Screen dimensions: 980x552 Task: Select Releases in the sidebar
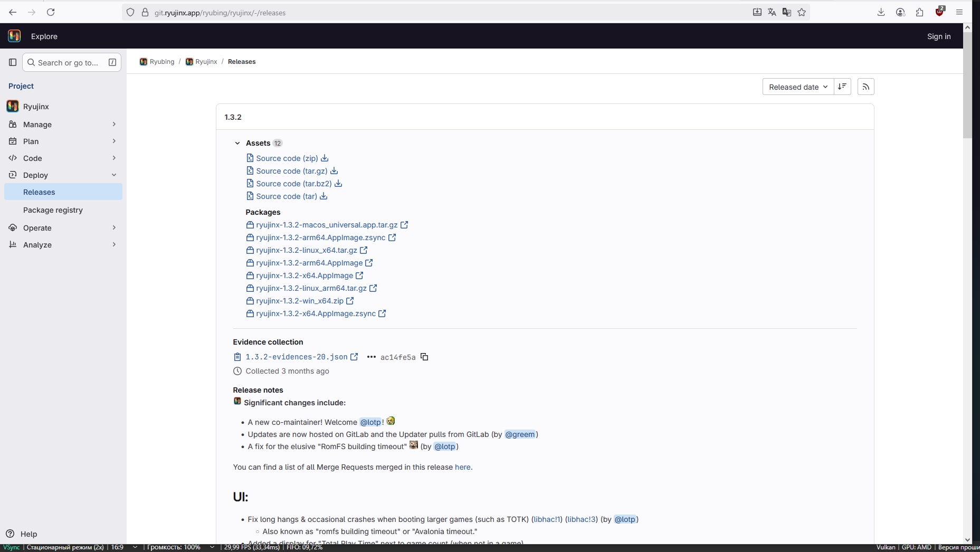coord(63,192)
